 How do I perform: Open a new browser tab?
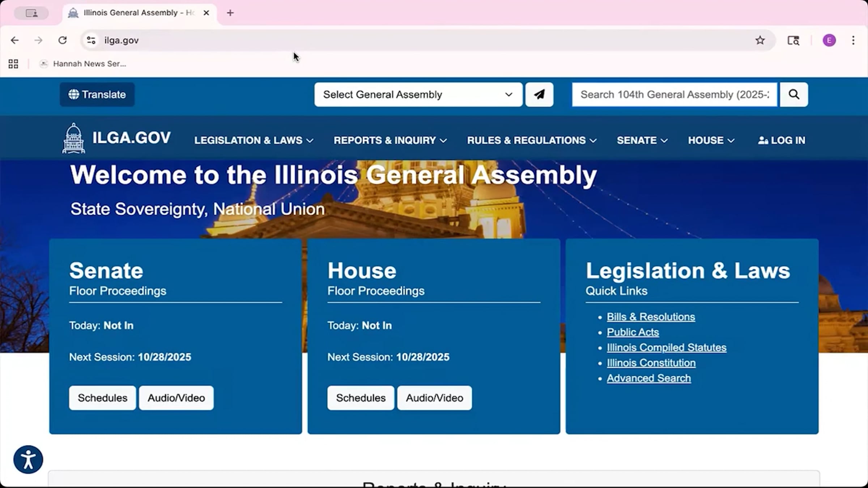click(x=230, y=13)
